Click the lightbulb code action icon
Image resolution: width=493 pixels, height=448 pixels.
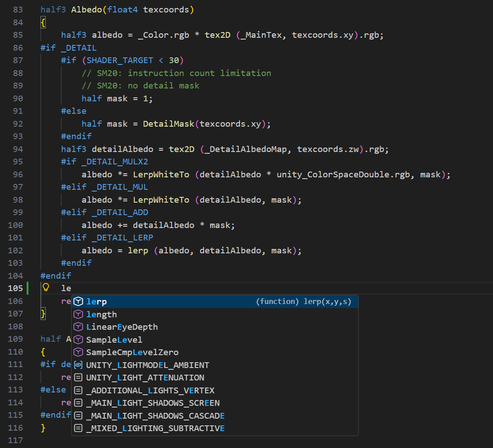[45, 288]
